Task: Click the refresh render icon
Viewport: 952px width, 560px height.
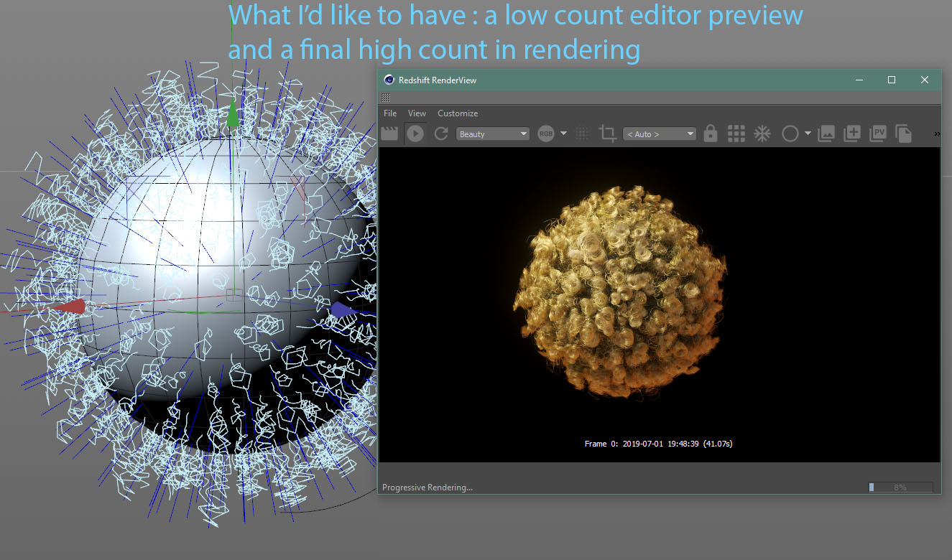Action: [x=441, y=134]
